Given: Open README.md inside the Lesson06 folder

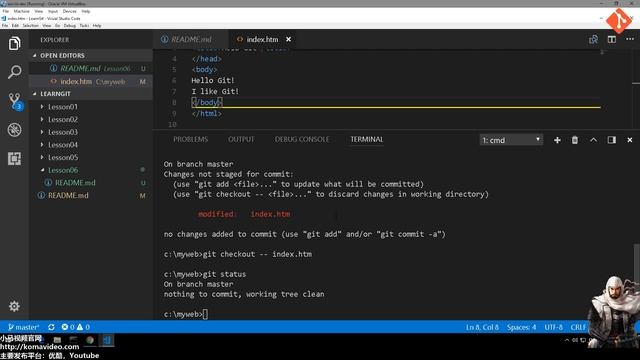Looking at the screenshot, I should point(91,182).
